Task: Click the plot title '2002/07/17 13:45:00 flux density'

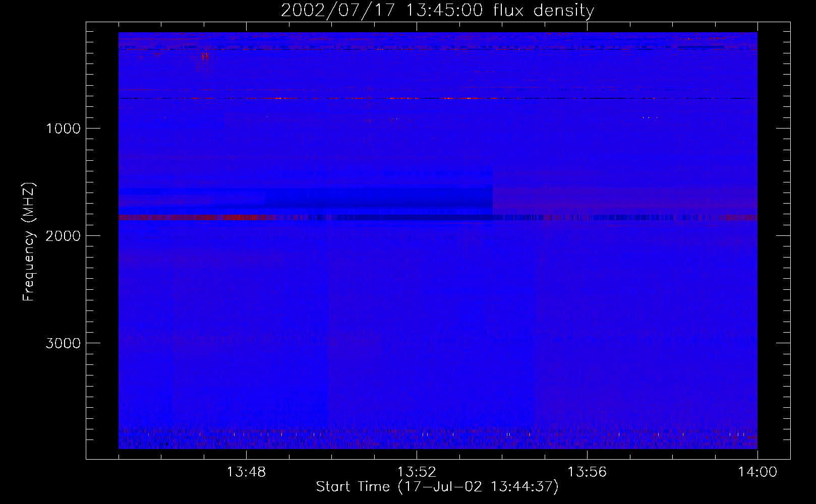Action: (x=437, y=11)
